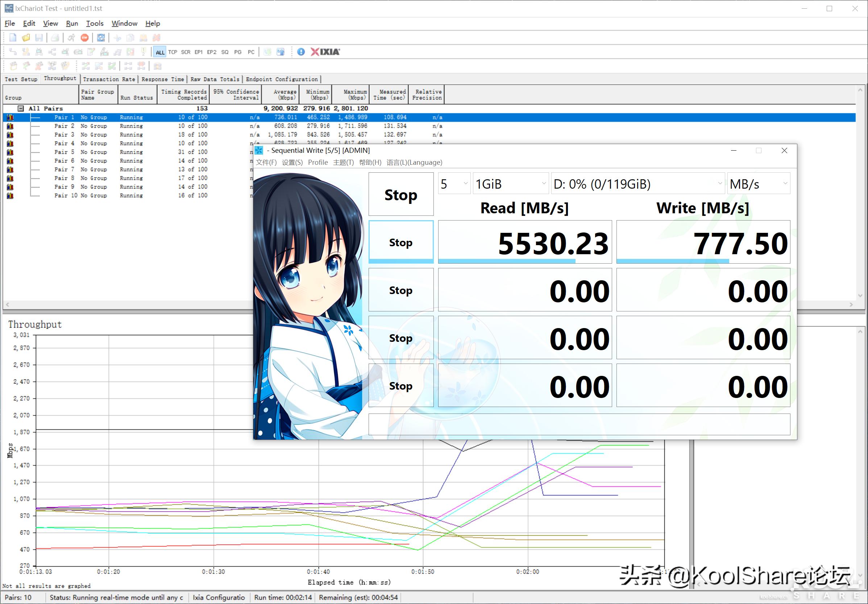Create a new test file

click(x=12, y=37)
